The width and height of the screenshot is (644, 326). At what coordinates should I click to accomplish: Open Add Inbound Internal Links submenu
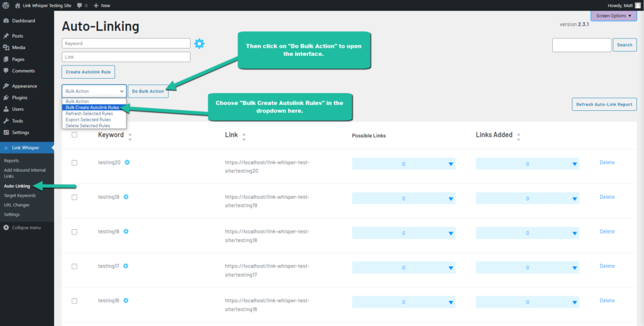(25, 173)
